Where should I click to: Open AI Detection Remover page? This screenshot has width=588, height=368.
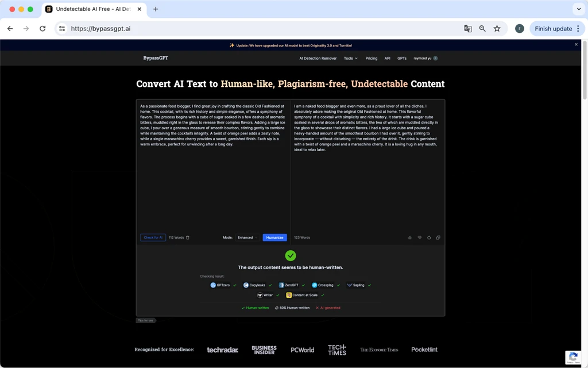pos(318,58)
